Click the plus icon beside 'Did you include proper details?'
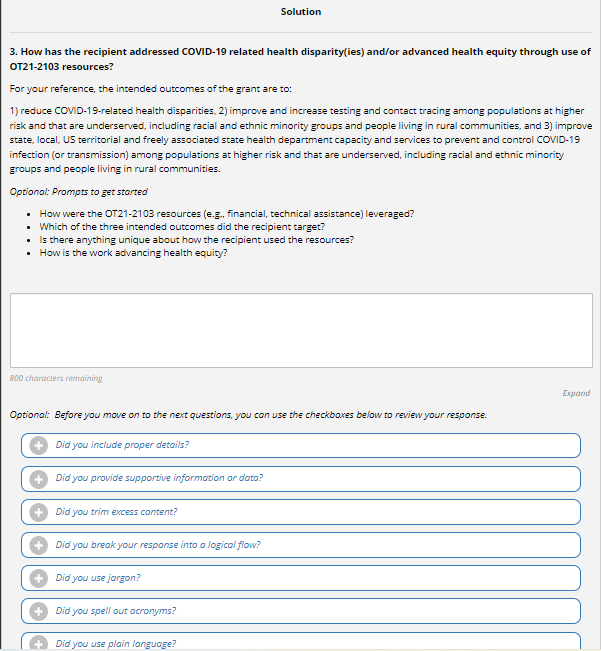The image size is (601, 651). tap(39, 445)
